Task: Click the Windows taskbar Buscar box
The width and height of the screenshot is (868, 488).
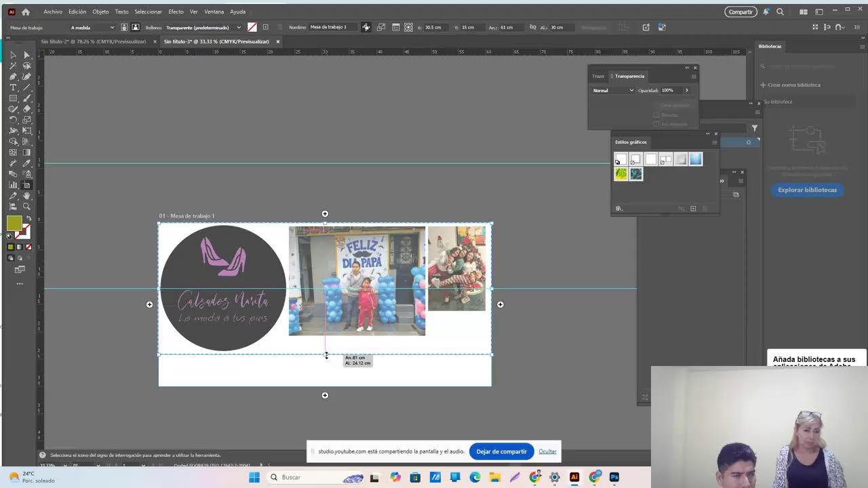Action: click(315, 477)
